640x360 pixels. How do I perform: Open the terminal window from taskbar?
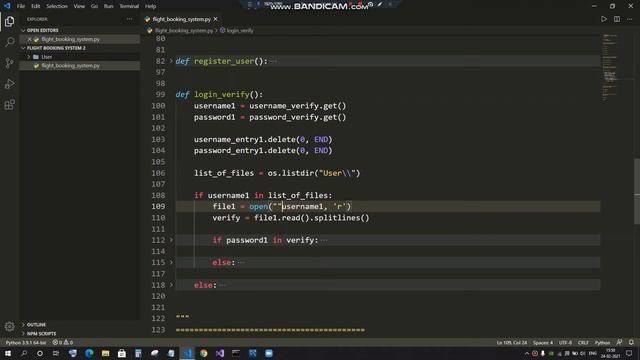click(x=236, y=353)
